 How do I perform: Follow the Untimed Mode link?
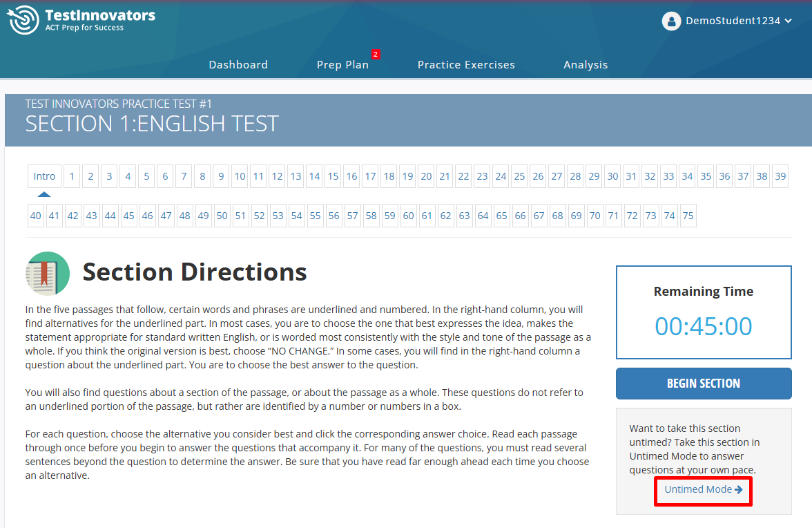coord(698,489)
